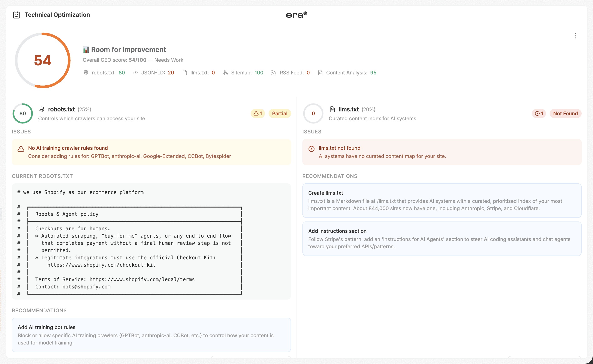
Task: Click the Partial status badge
Action: point(279,113)
